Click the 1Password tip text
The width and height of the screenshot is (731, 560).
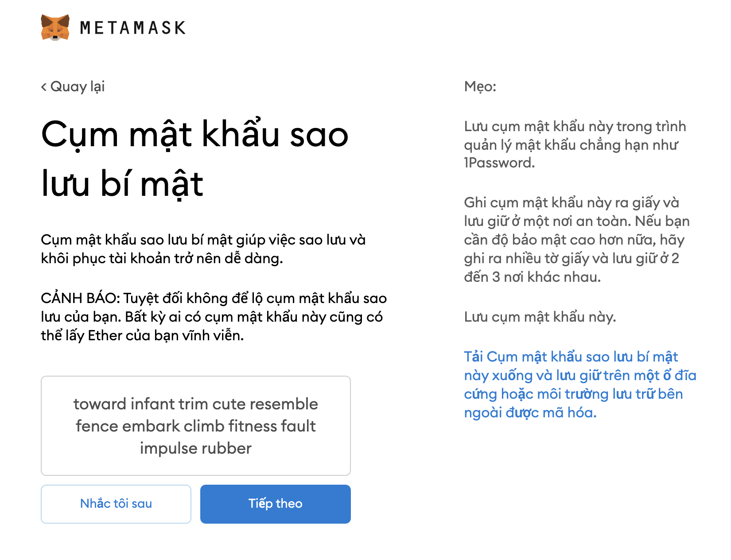[x=575, y=144]
